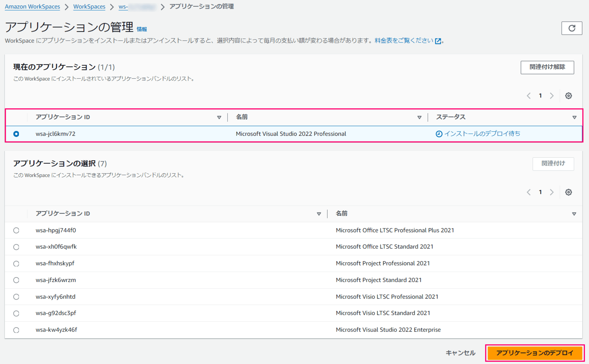Click Microsoft Office LTSC Standard 2021
This screenshot has width=589, height=364.
385,247
